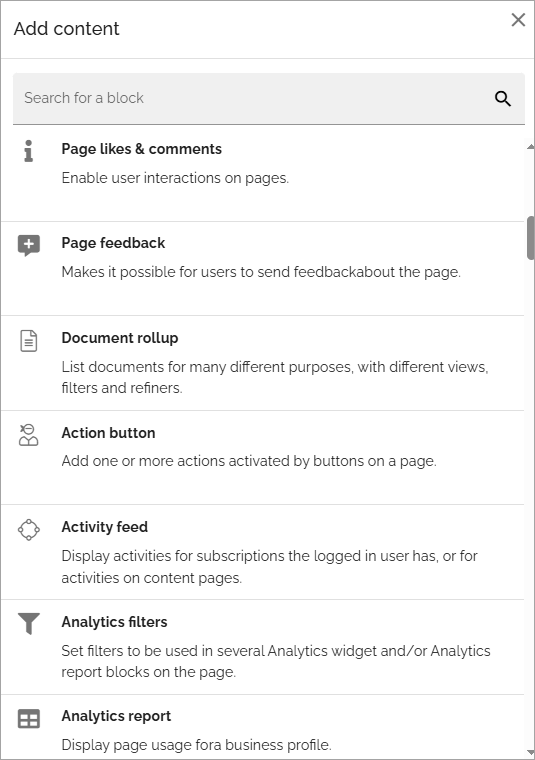This screenshot has height=760, width=535.
Task: Select the Page feedback block title
Action: [113, 243]
